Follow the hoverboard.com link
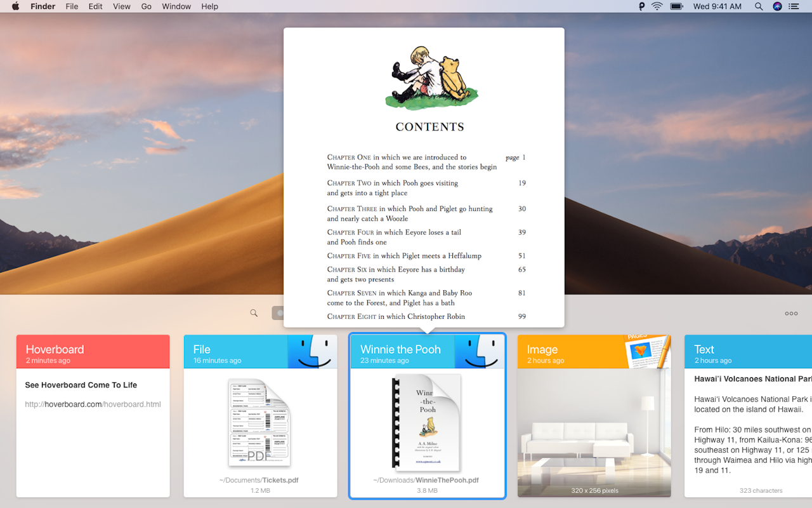The width and height of the screenshot is (812, 508). click(x=93, y=404)
